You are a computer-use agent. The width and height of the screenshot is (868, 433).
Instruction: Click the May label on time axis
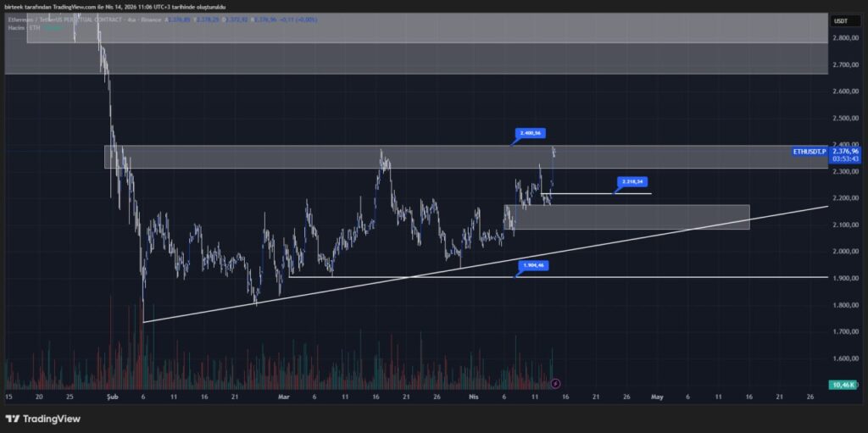tap(657, 396)
